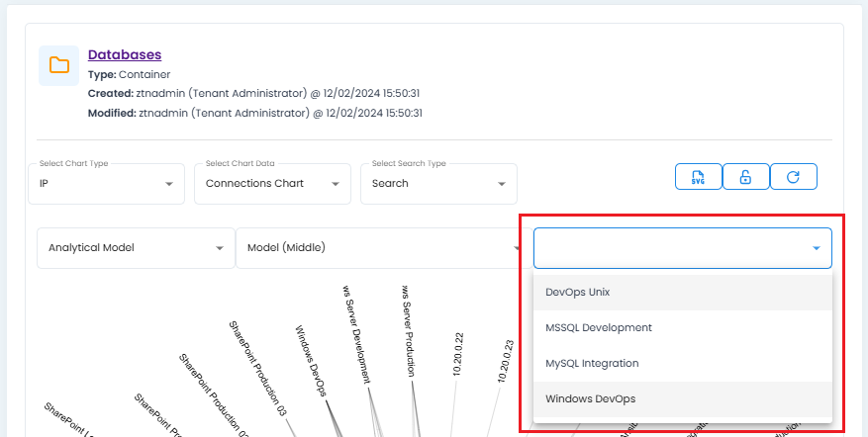Screen dimensions: 868x437
Task: Click the unlock padlock icon button
Action: click(x=746, y=177)
